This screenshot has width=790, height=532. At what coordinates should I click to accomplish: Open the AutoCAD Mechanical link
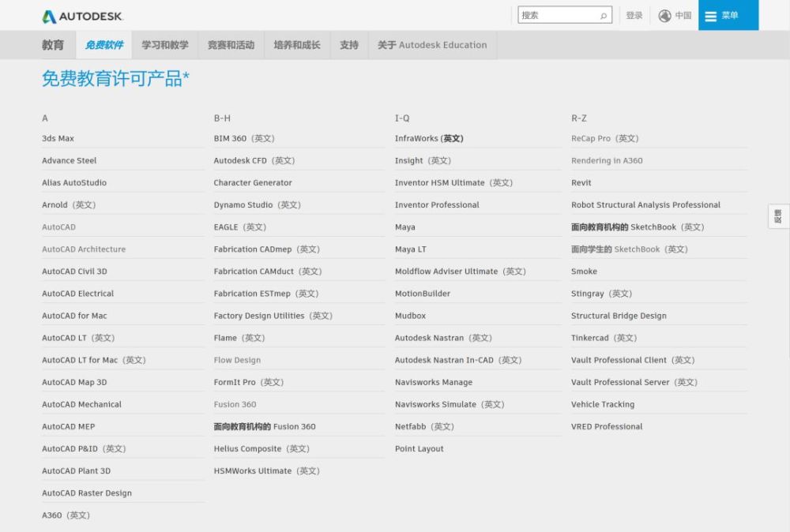81,404
